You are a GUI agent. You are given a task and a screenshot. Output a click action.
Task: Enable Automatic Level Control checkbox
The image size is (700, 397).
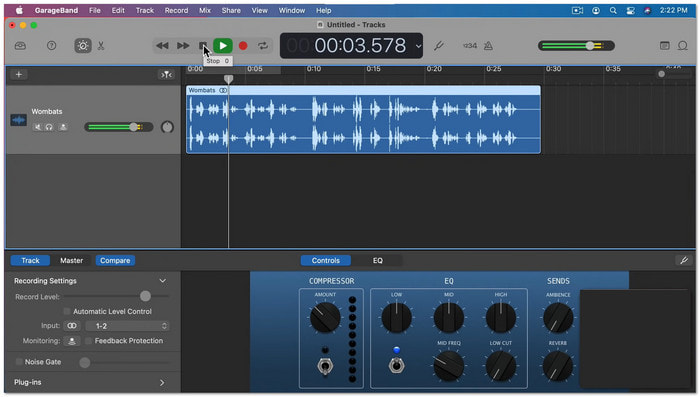click(x=67, y=311)
